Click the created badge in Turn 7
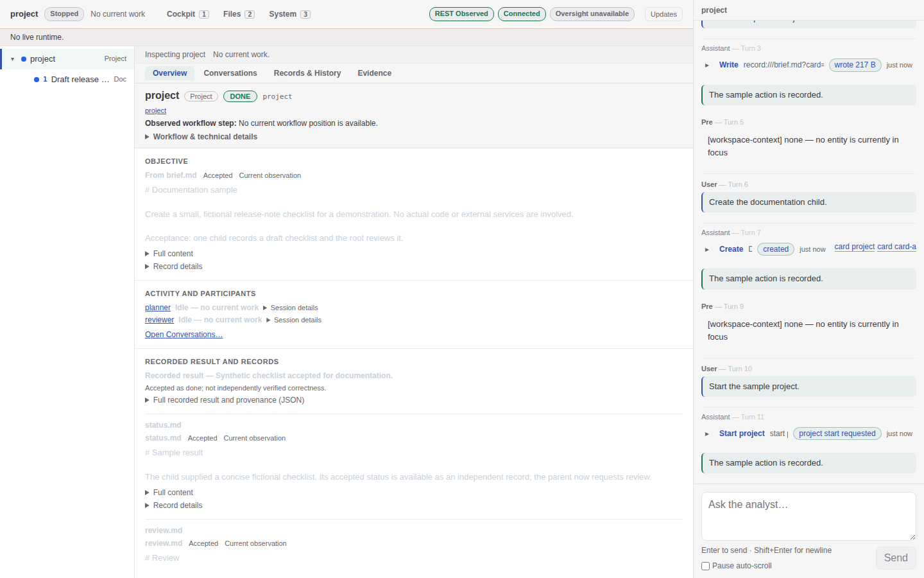The image size is (924, 578). tap(776, 249)
